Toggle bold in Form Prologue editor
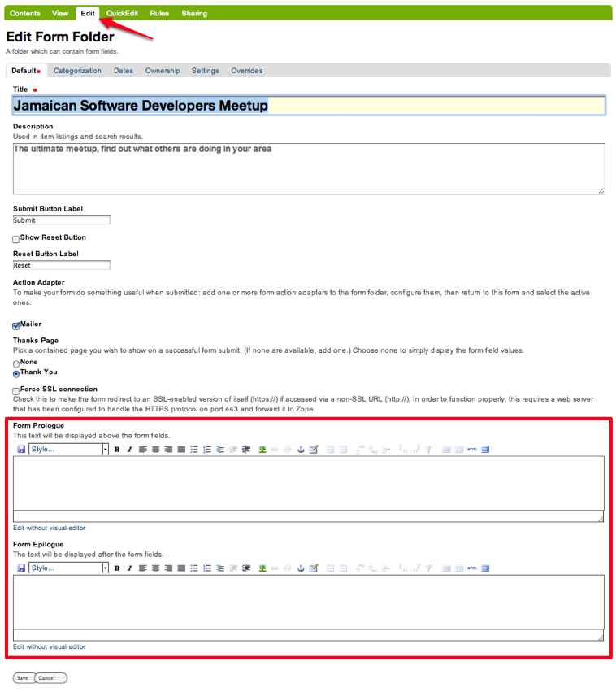This screenshot has height=692, width=616. click(117, 449)
